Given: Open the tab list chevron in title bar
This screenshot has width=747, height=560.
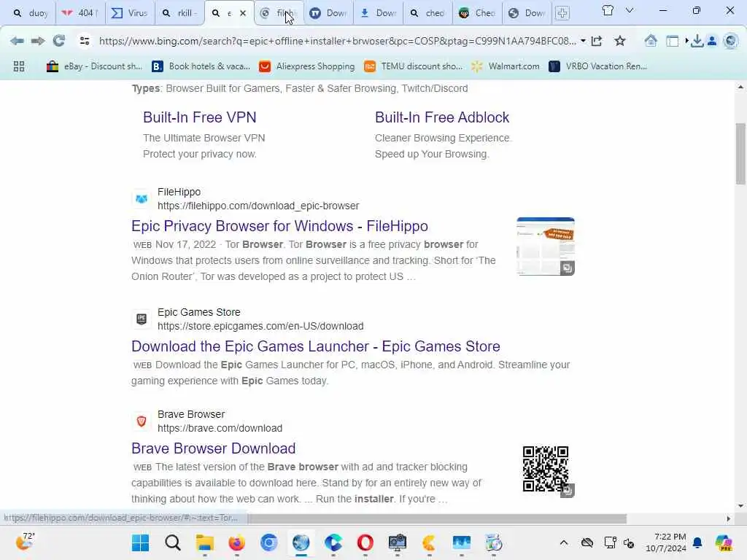Looking at the screenshot, I should pos(630,10).
